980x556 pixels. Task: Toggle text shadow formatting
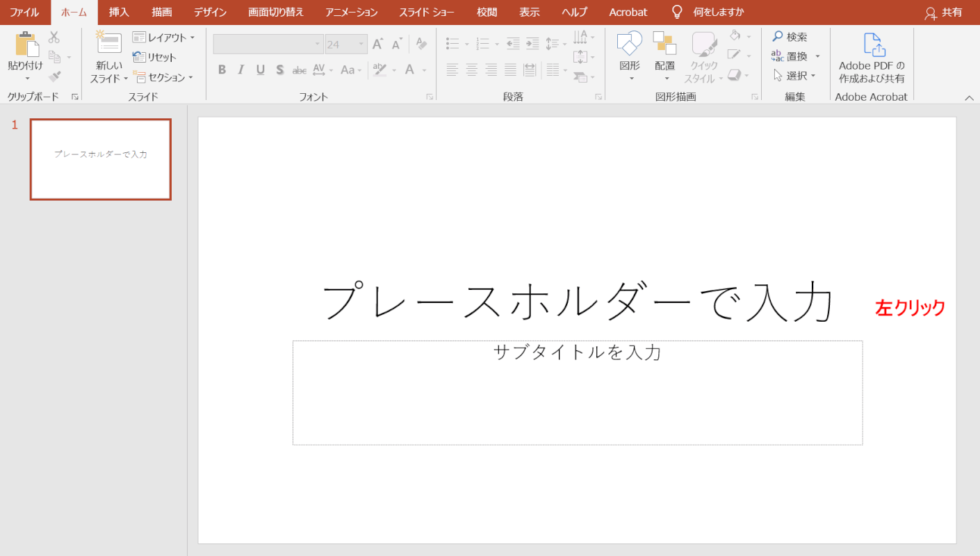point(279,69)
